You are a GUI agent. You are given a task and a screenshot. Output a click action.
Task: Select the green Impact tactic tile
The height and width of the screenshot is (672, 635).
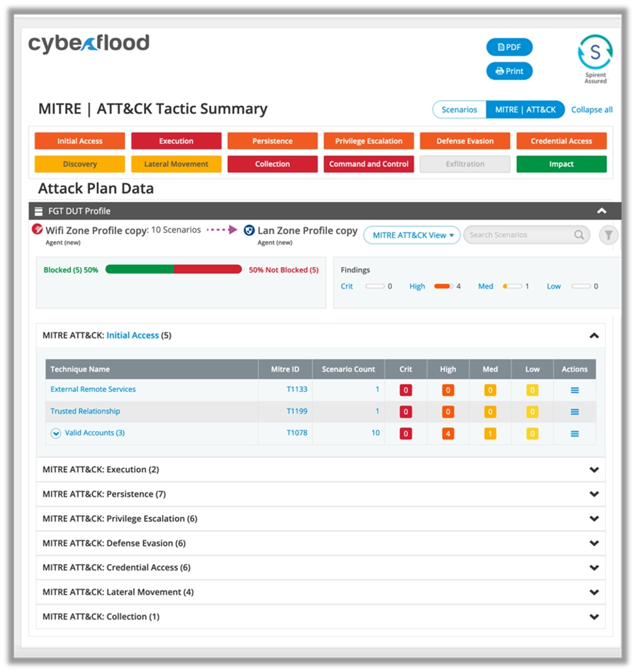pos(561,164)
